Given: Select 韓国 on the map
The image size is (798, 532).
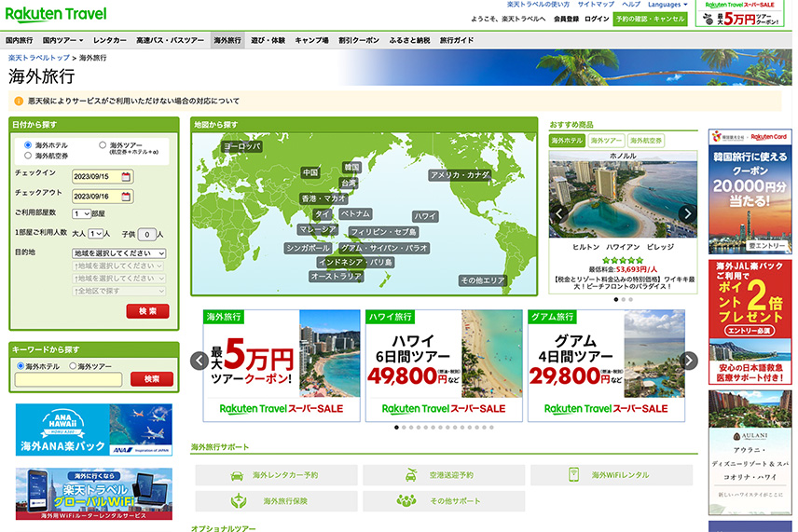Looking at the screenshot, I should click(x=351, y=167).
